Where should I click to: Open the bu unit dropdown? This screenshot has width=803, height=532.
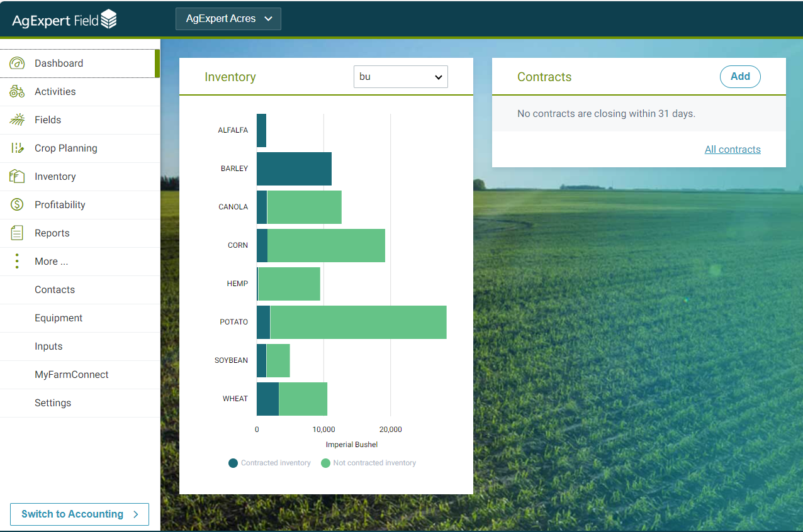click(x=400, y=77)
